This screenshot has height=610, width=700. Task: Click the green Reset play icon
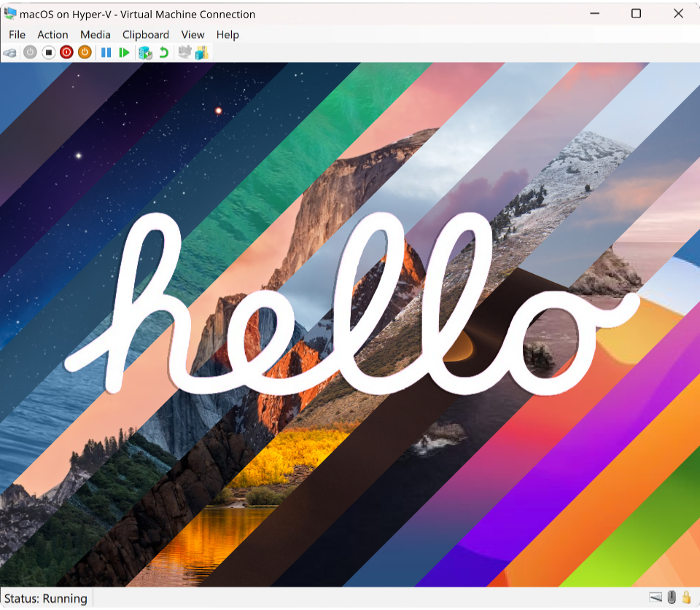tap(124, 52)
